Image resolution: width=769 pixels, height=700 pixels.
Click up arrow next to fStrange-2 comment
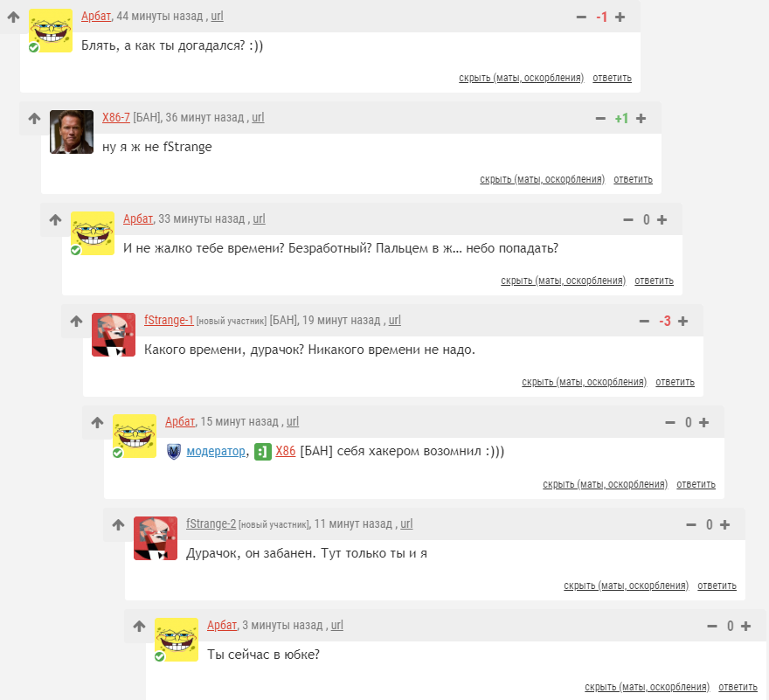coord(118,524)
